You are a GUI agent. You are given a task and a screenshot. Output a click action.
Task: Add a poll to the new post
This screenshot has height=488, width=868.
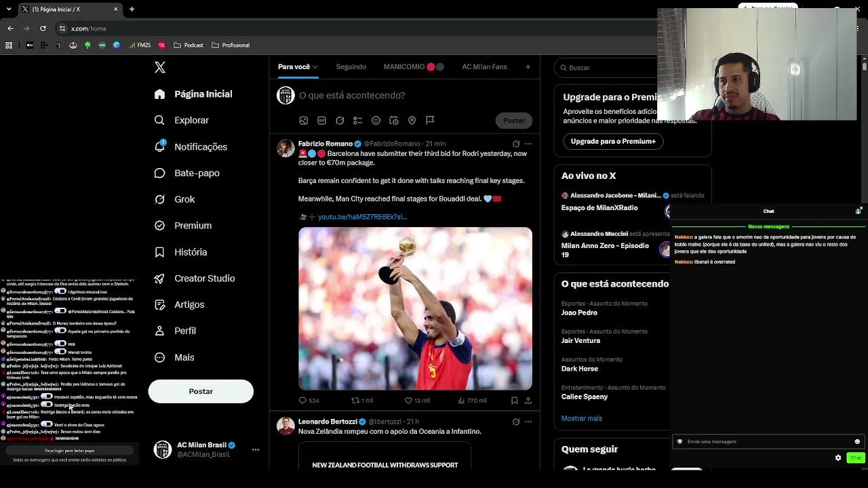click(358, 121)
